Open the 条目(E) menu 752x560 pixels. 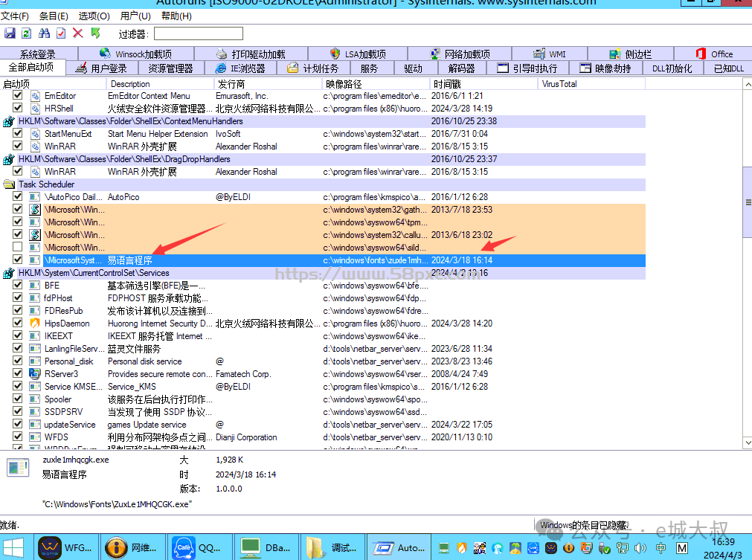click(x=54, y=16)
